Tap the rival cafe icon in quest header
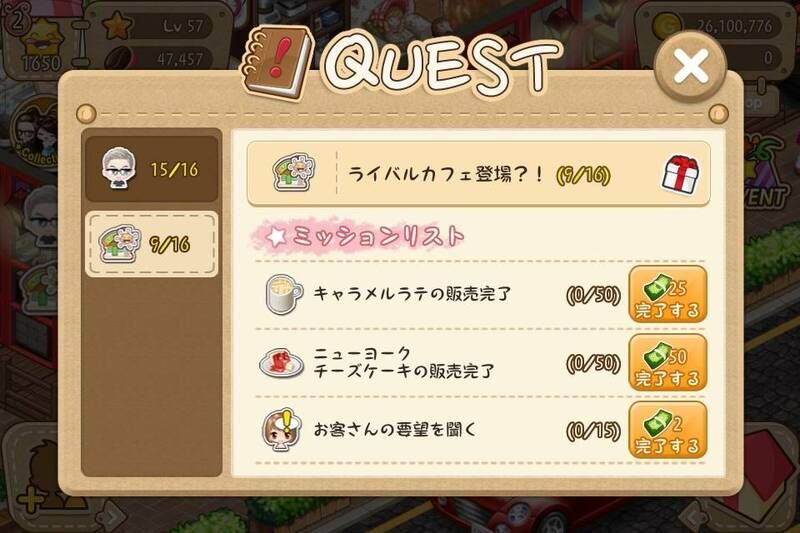Image resolution: width=800 pixels, height=533 pixels. pyautogui.click(x=293, y=172)
